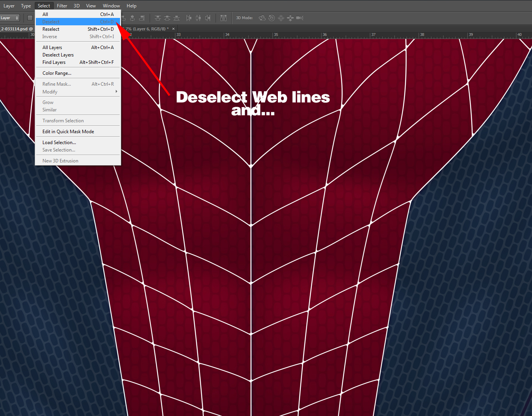Click the 3D Mode label

(x=244, y=18)
